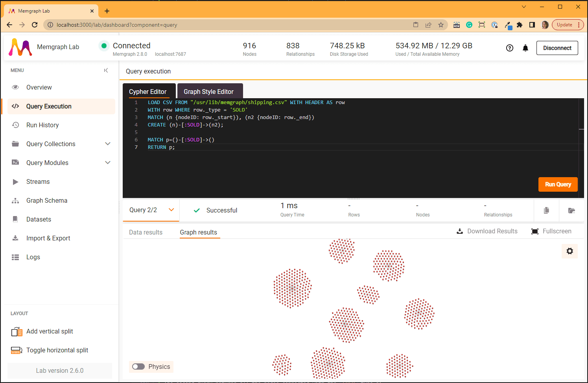Open graph view settings with the gear icon
This screenshot has height=383, width=588.
(570, 251)
